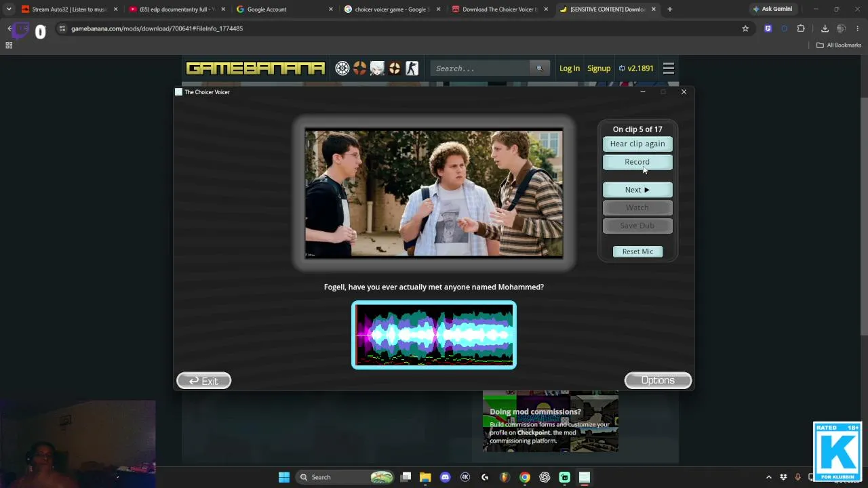Open Discord from the taskbar
The image size is (868, 488).
point(445,477)
